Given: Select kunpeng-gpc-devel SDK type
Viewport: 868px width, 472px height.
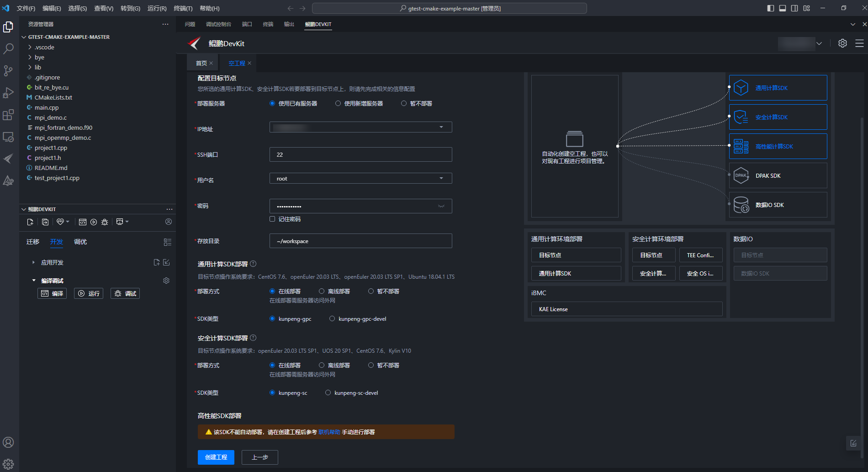Looking at the screenshot, I should (x=332, y=318).
